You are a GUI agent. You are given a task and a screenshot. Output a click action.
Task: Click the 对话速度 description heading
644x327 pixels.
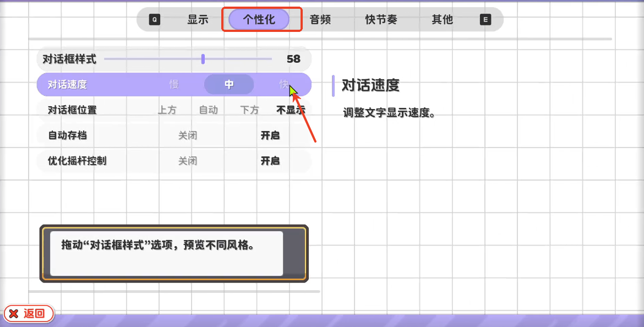click(370, 85)
